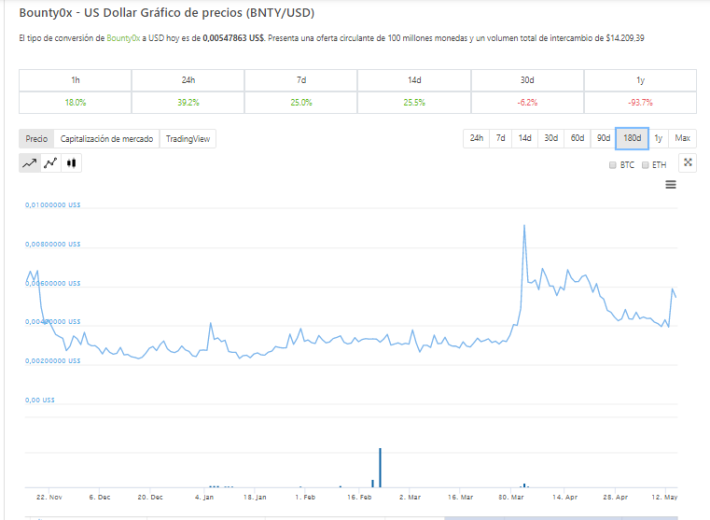Click the bold price 0,00547863 US$

point(233,38)
